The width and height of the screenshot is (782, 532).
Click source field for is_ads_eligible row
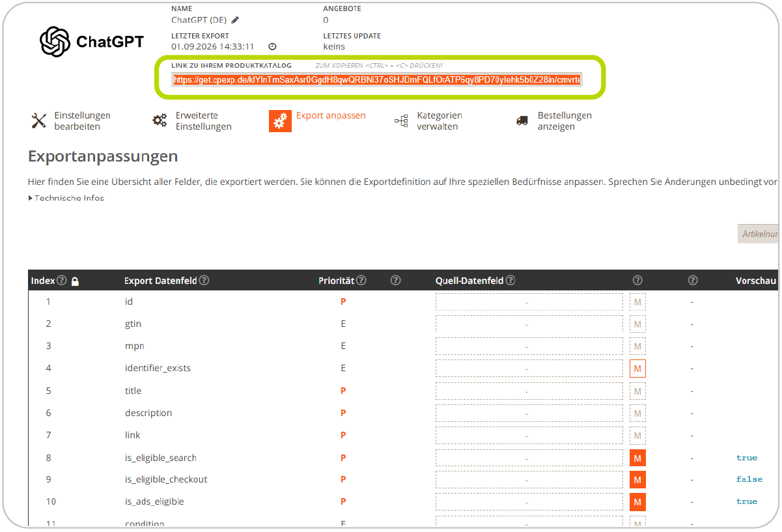[529, 502]
